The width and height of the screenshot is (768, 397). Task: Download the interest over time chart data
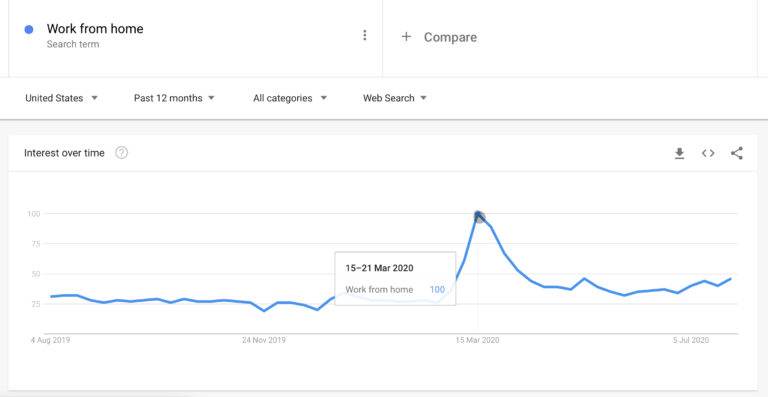(679, 154)
